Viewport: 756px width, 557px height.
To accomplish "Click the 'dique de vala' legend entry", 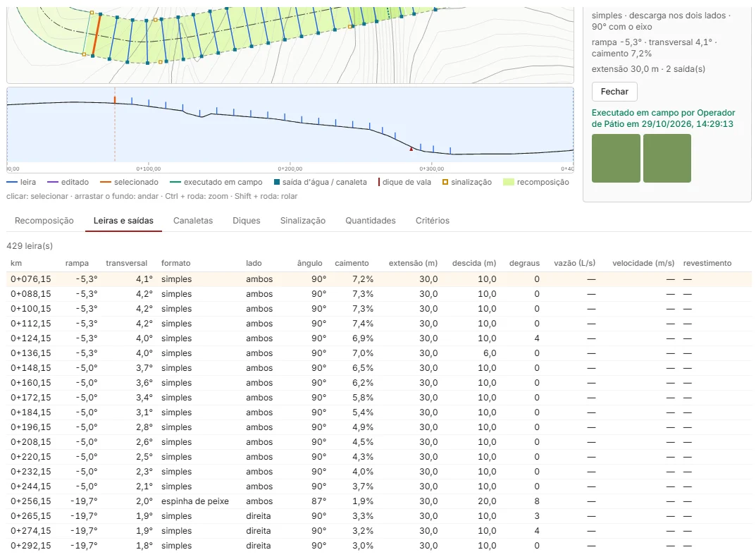I will (404, 182).
